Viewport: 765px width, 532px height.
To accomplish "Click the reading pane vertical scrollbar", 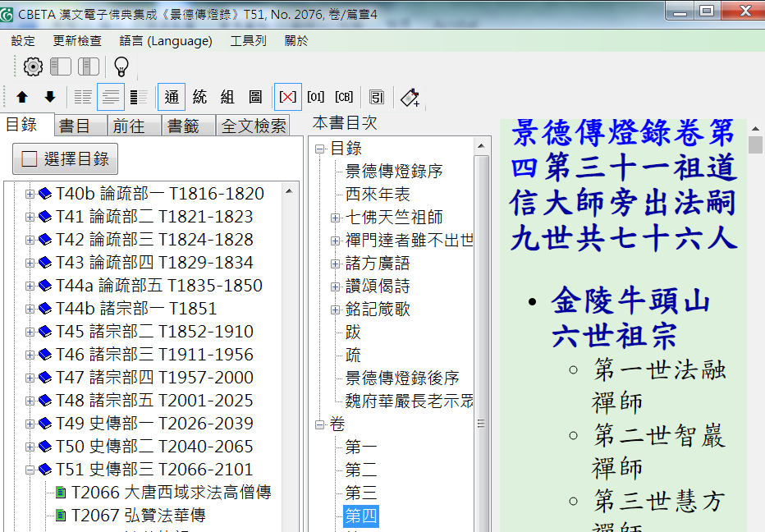I will click(x=755, y=328).
